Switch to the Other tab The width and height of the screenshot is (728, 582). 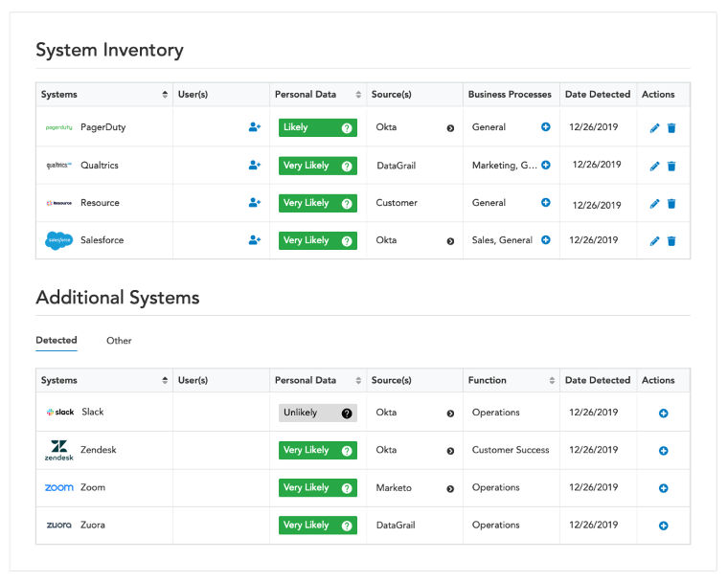tap(119, 341)
